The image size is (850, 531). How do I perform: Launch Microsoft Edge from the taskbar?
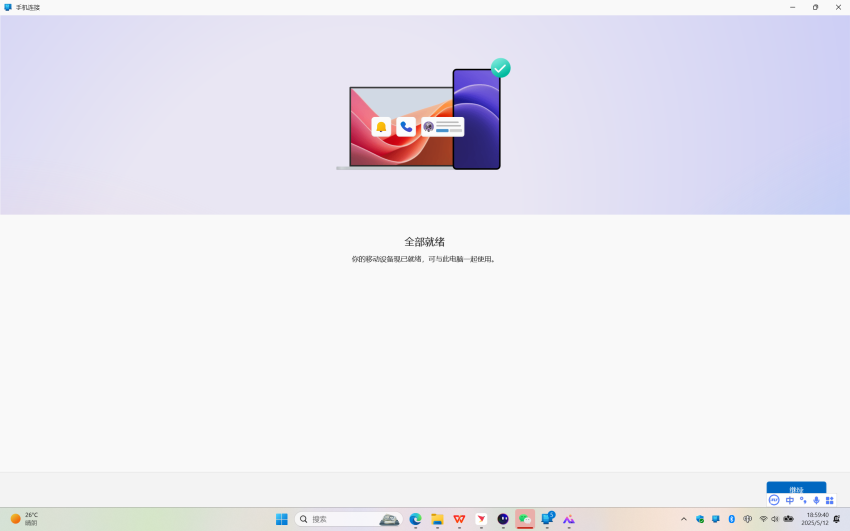pyautogui.click(x=416, y=519)
